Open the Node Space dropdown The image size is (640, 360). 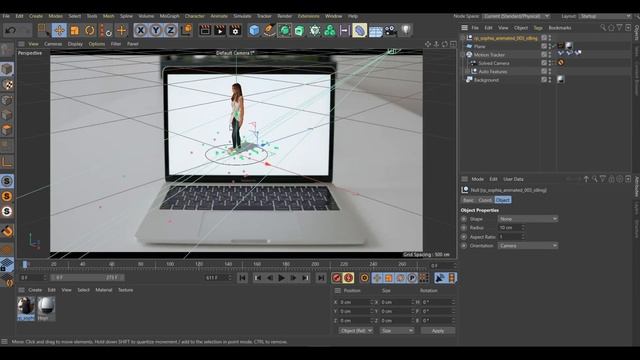click(516, 16)
